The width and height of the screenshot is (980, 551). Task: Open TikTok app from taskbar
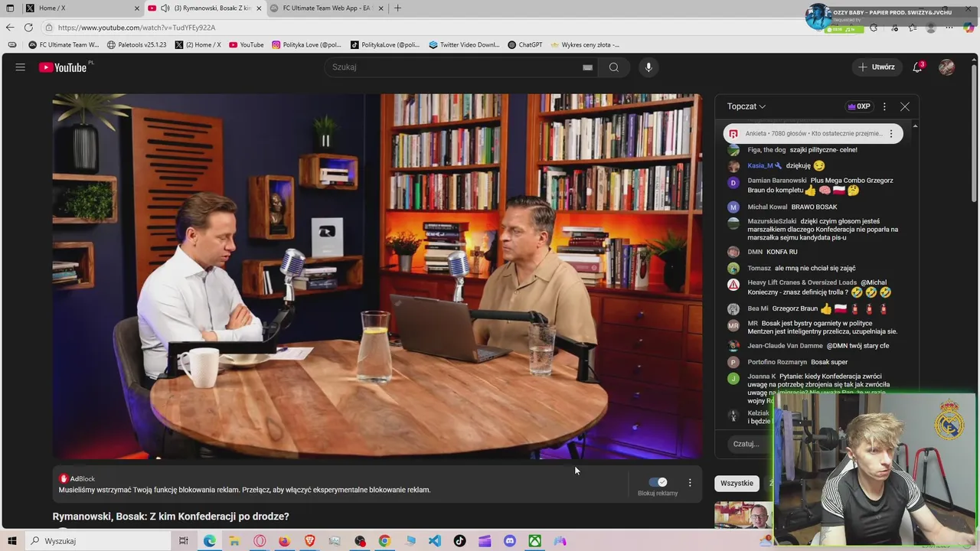click(x=459, y=541)
